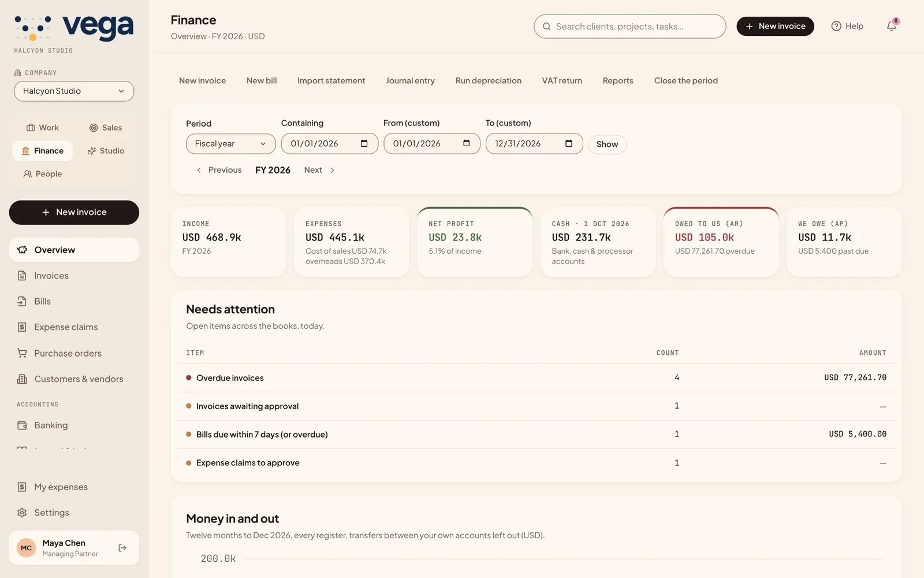The height and width of the screenshot is (578, 924).
Task: Click the My expenses icon
Action: (22, 487)
